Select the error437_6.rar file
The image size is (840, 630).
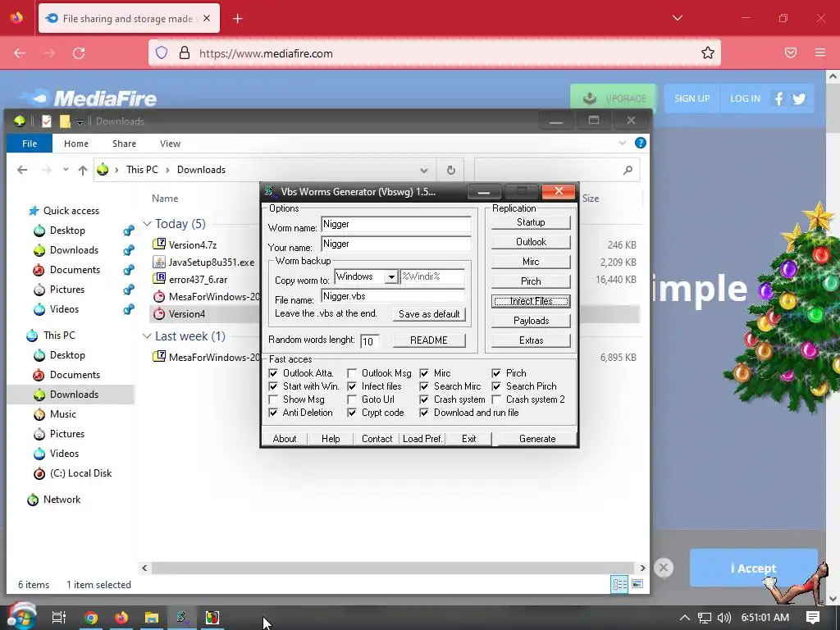tap(198, 280)
